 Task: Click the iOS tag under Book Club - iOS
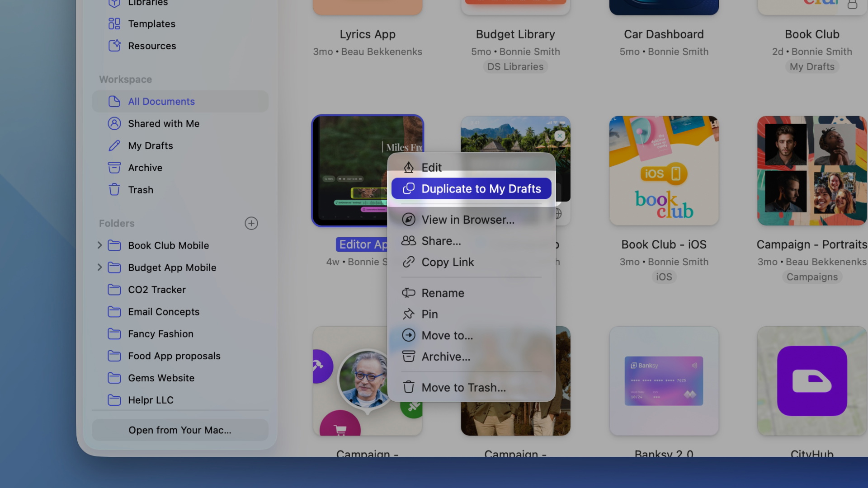coord(664,277)
